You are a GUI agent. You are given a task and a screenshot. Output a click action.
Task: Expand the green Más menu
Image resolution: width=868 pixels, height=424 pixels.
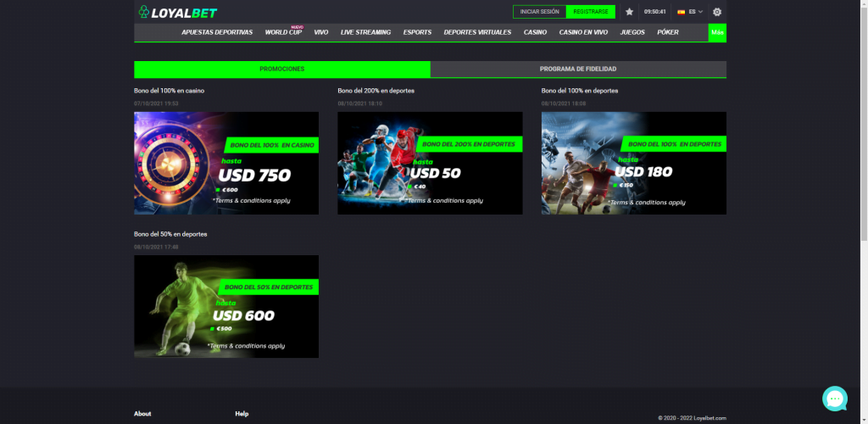click(x=717, y=32)
